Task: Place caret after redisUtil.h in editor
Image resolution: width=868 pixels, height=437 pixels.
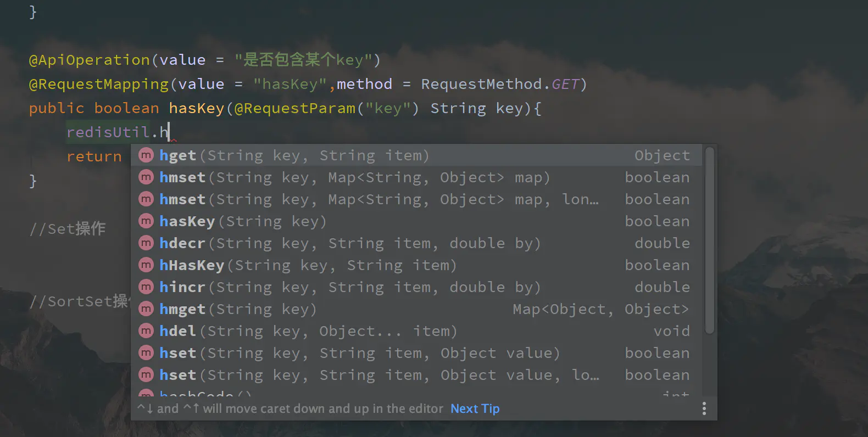Action: coord(169,132)
